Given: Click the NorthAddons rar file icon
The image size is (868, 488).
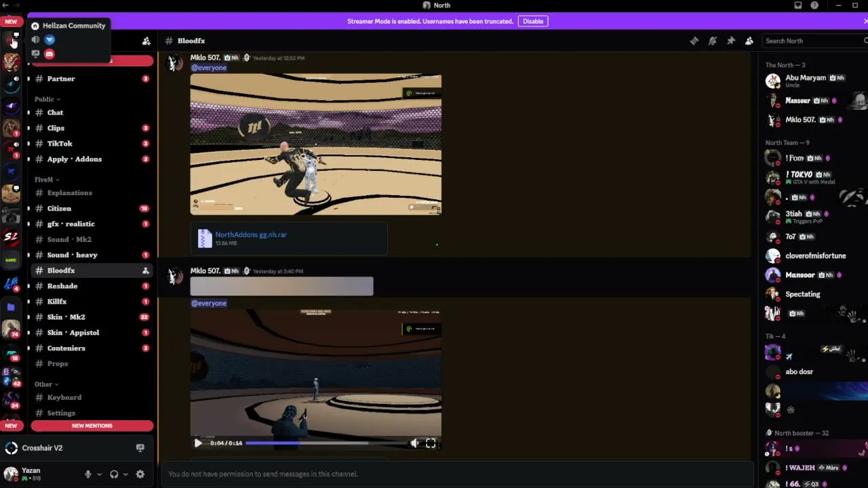Looking at the screenshot, I should click(205, 239).
